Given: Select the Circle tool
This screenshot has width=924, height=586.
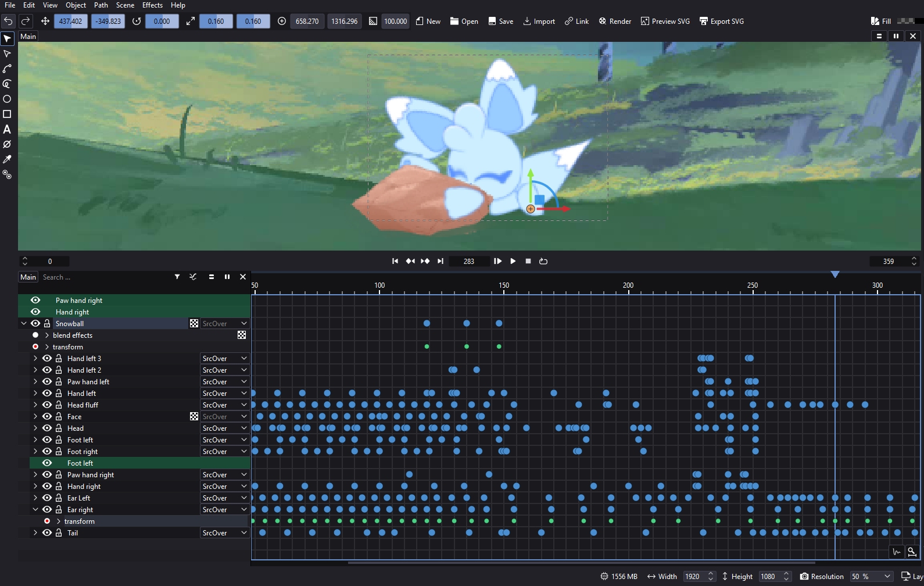Looking at the screenshot, I should (x=7, y=99).
